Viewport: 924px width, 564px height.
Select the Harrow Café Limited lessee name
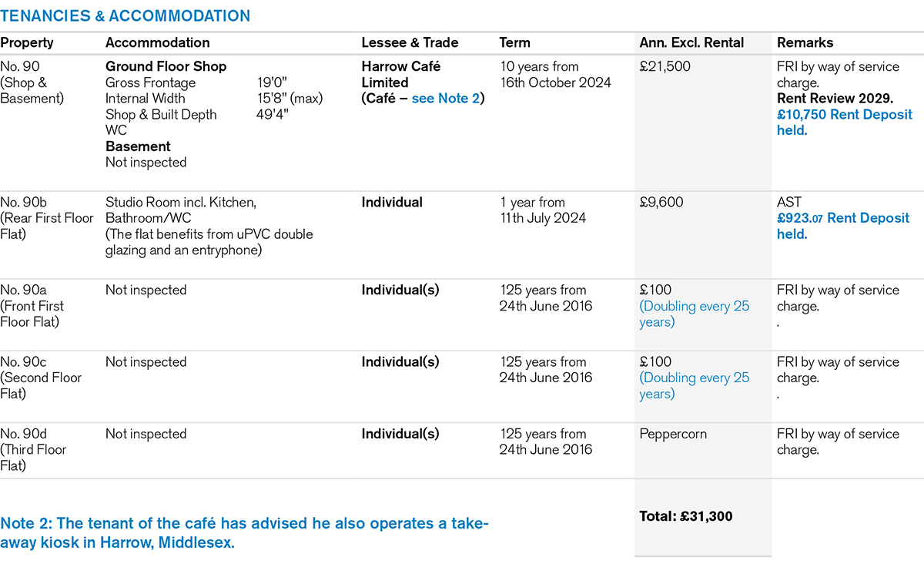pyautogui.click(x=400, y=74)
